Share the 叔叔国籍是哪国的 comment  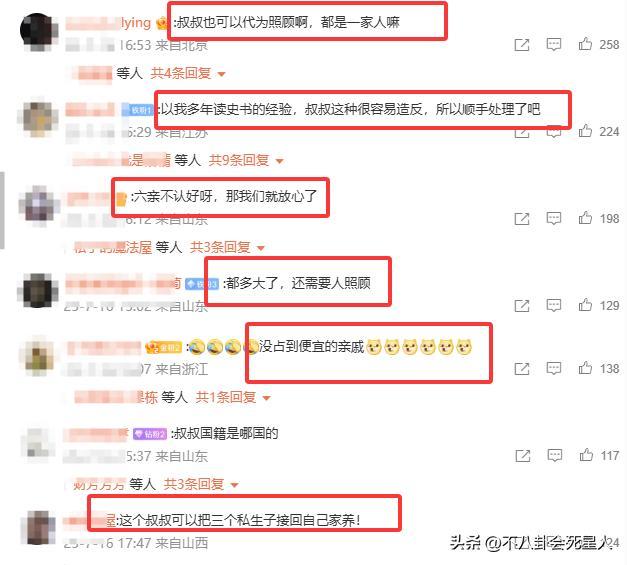pyautogui.click(x=523, y=455)
